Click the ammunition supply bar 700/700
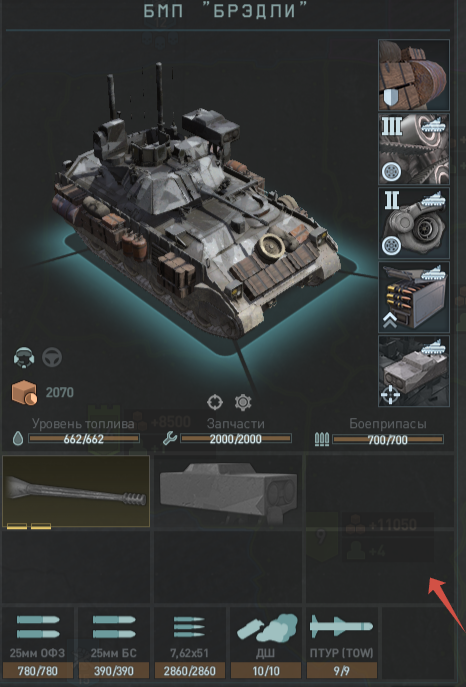This screenshot has width=466, height=687. (388, 439)
